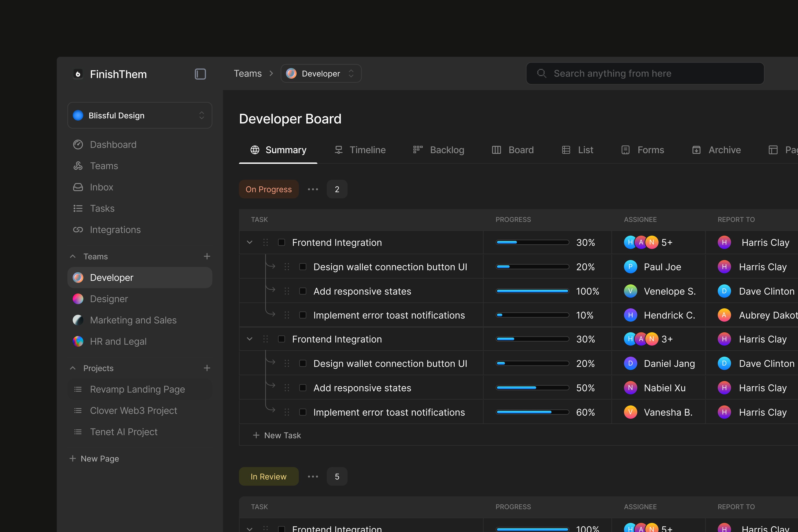Add a new team with plus icon
The height and width of the screenshot is (532, 798).
[x=207, y=256]
